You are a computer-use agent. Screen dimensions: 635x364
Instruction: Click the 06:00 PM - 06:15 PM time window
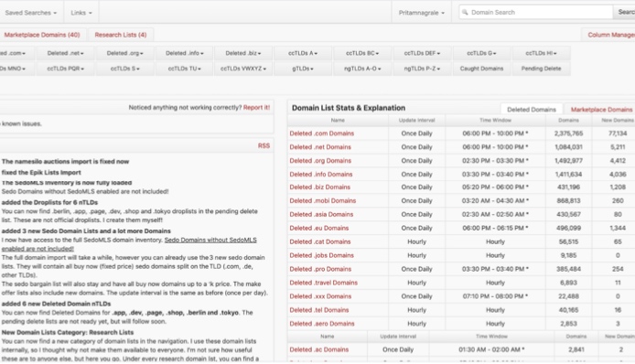click(495, 228)
